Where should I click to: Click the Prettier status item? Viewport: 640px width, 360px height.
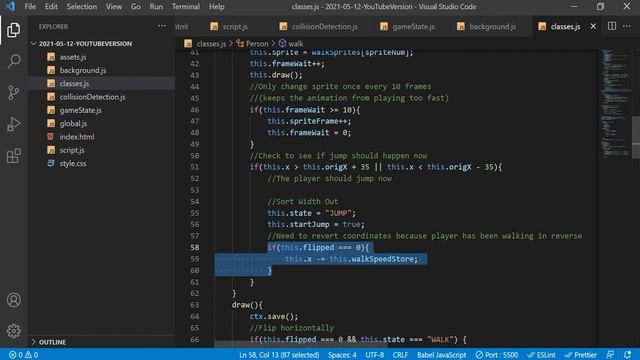pos(580,355)
